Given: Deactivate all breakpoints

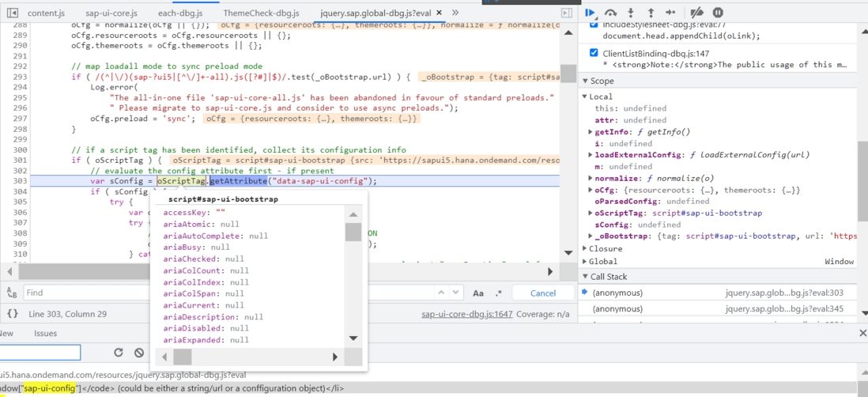Looking at the screenshot, I should click(697, 12).
